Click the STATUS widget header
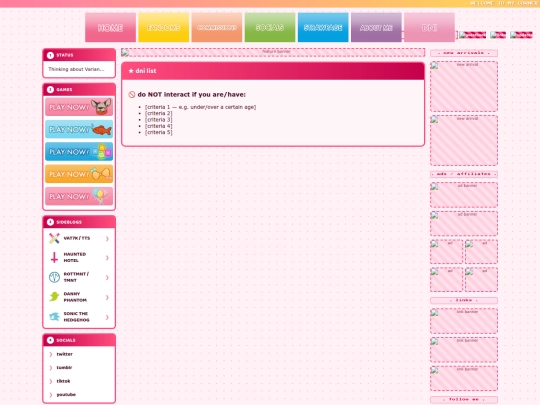The image size is (540, 405). point(79,55)
